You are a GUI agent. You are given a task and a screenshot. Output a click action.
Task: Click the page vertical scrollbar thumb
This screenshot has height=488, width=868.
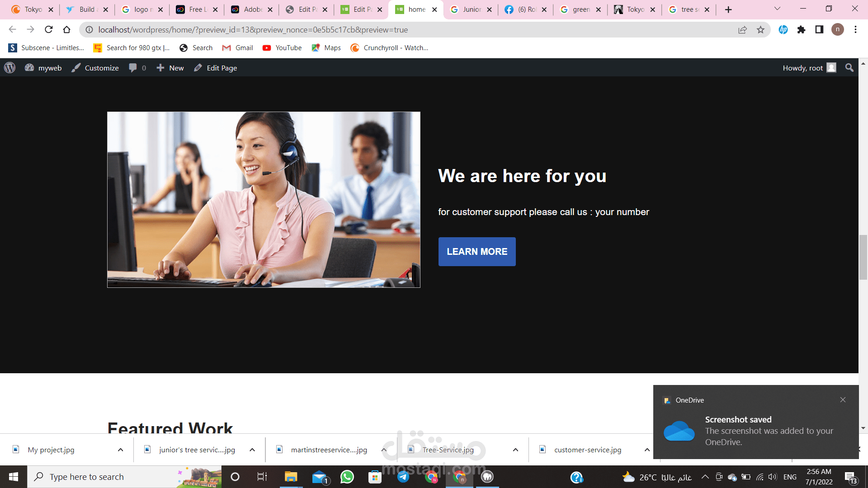[863, 258]
